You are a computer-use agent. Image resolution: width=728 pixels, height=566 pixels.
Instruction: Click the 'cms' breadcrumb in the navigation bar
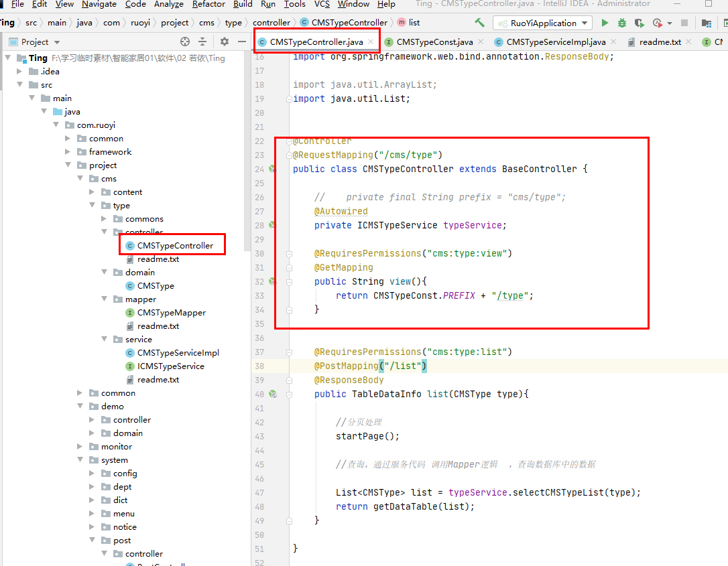(x=206, y=23)
